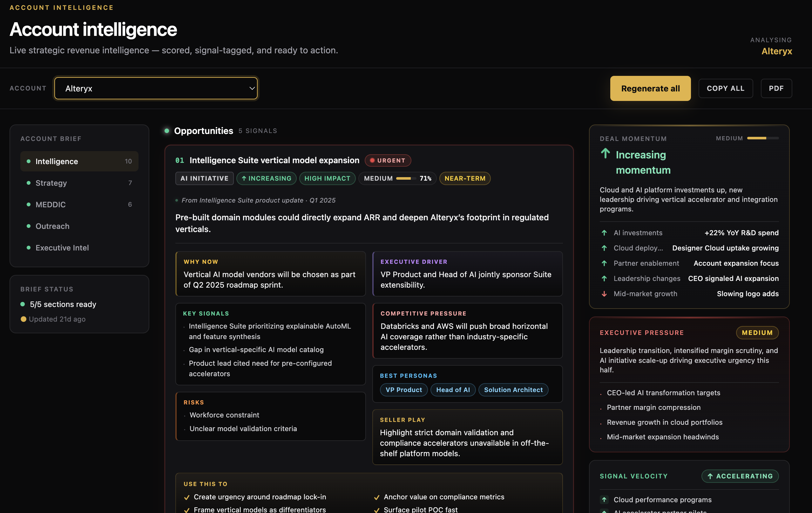
Task: Click the Updated 21d ago status text
Action: 57,319
